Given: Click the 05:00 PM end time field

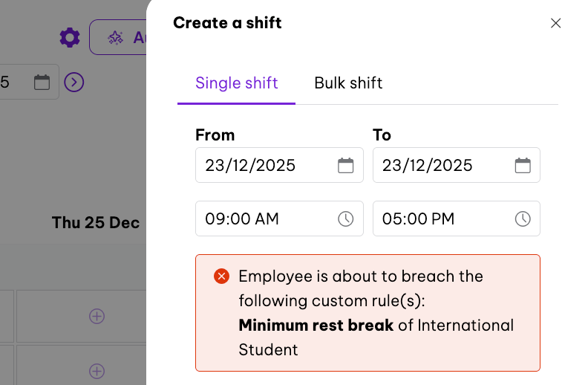Looking at the screenshot, I should (x=418, y=219).
